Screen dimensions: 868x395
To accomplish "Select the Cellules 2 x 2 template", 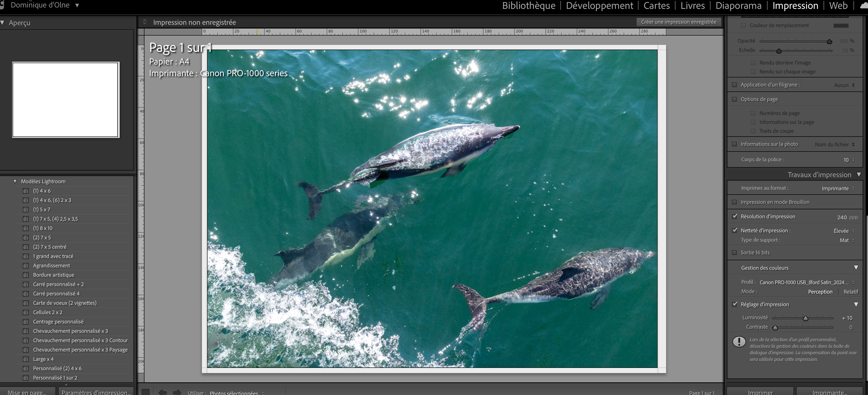I will 47,312.
